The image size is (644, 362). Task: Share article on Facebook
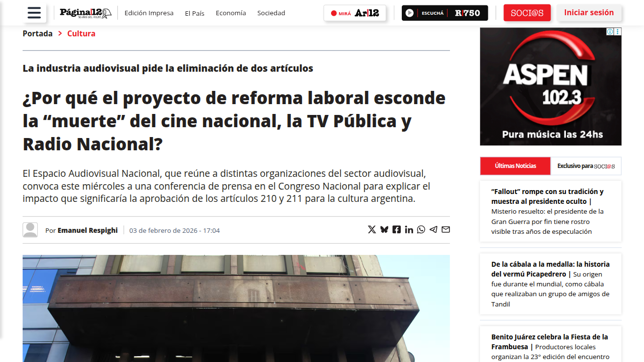pos(396,229)
